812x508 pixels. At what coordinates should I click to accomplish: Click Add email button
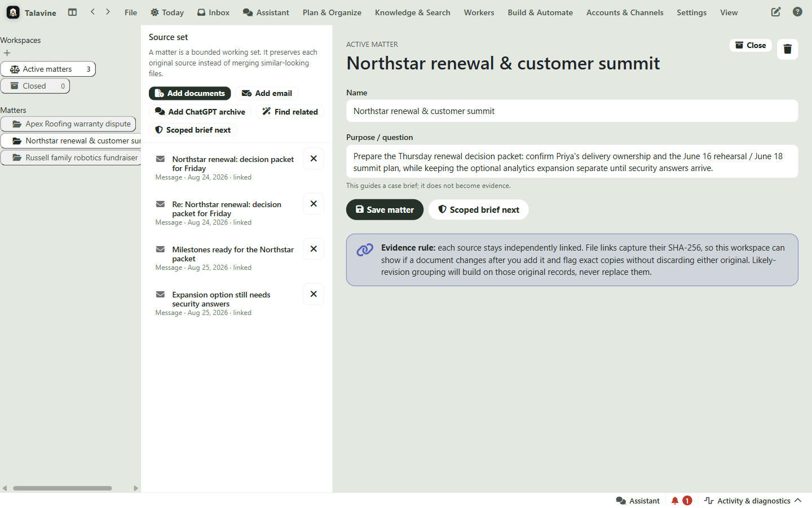267,93
